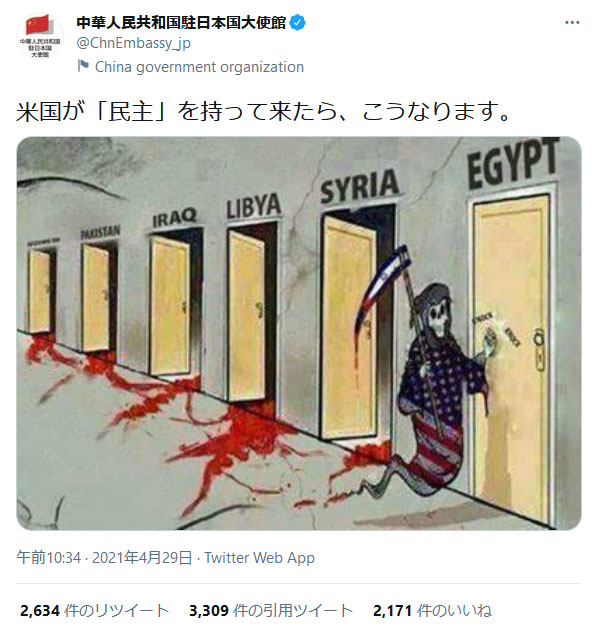The image size is (597, 635).
Task: View the 2,634 件のリツイート list
Action: click(x=94, y=610)
